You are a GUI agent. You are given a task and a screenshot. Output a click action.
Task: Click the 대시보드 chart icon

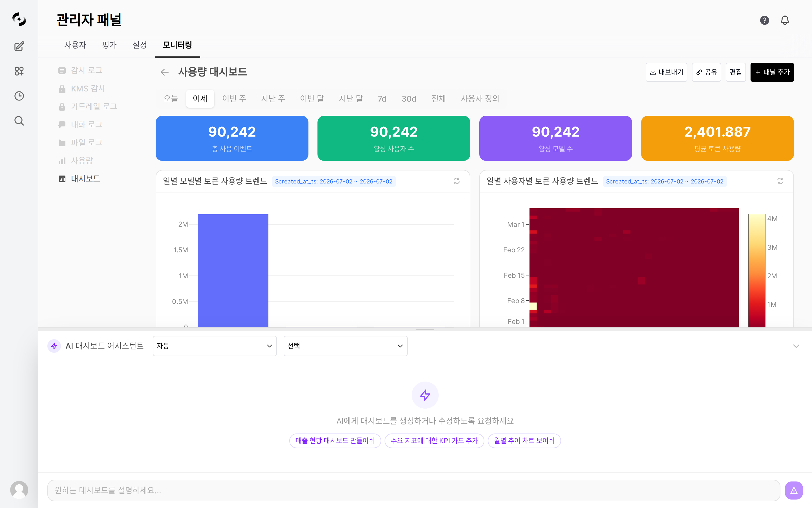(62, 179)
